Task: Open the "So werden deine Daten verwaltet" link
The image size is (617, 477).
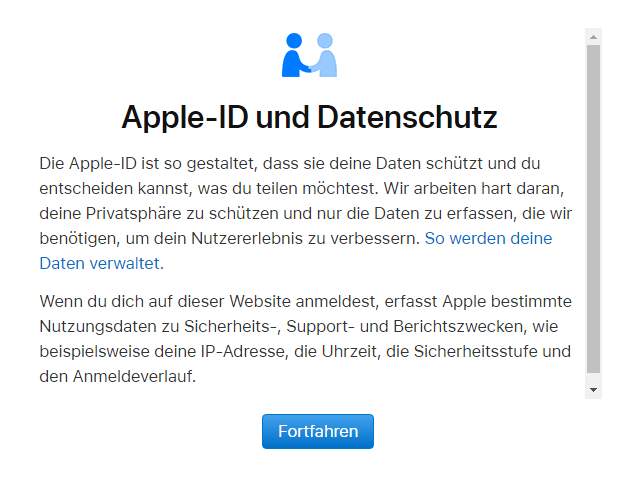Action: click(x=488, y=239)
